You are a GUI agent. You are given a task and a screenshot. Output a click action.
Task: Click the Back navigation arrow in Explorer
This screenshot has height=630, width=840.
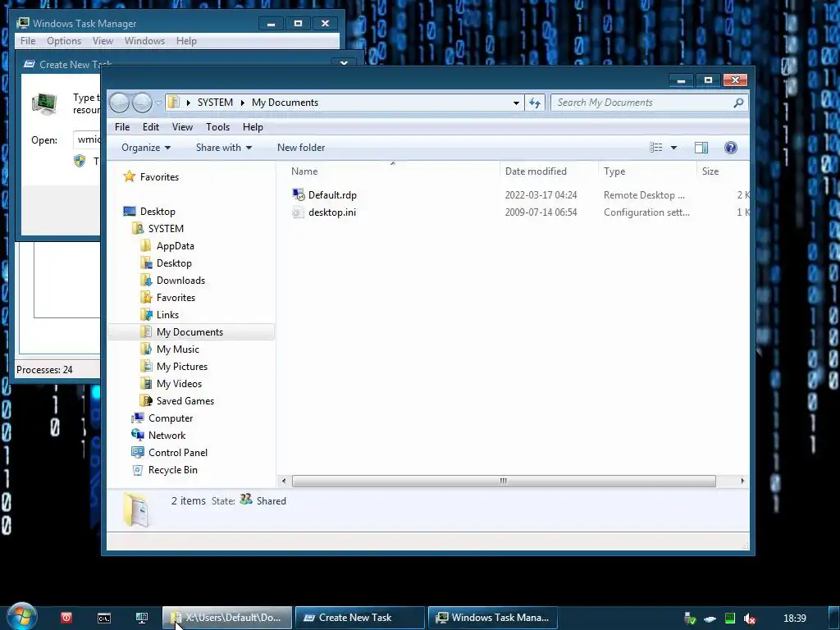120,103
